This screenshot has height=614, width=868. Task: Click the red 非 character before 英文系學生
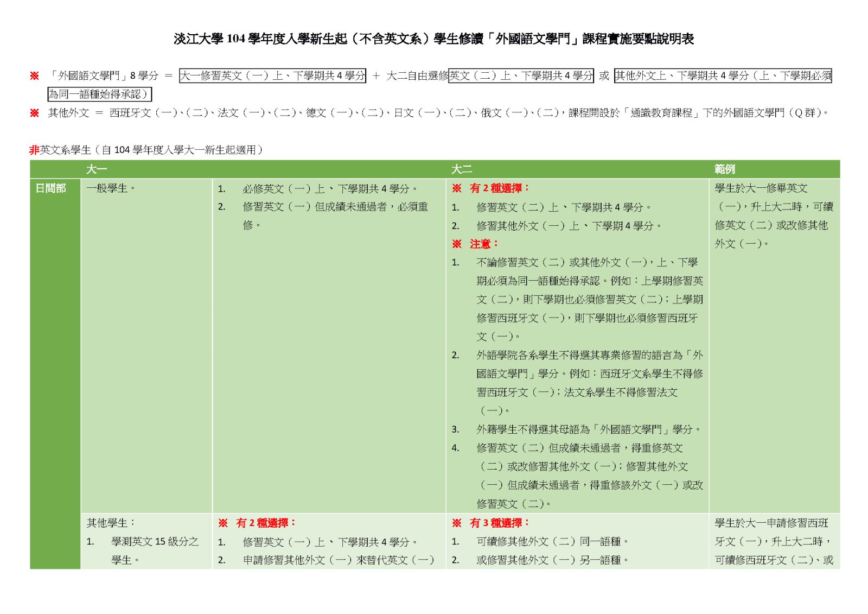(x=33, y=150)
